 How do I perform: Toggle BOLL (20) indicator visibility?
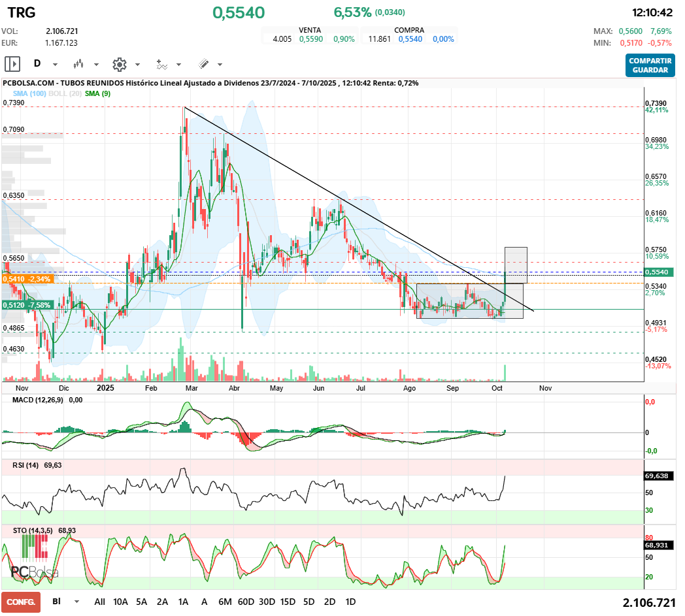[x=66, y=93]
